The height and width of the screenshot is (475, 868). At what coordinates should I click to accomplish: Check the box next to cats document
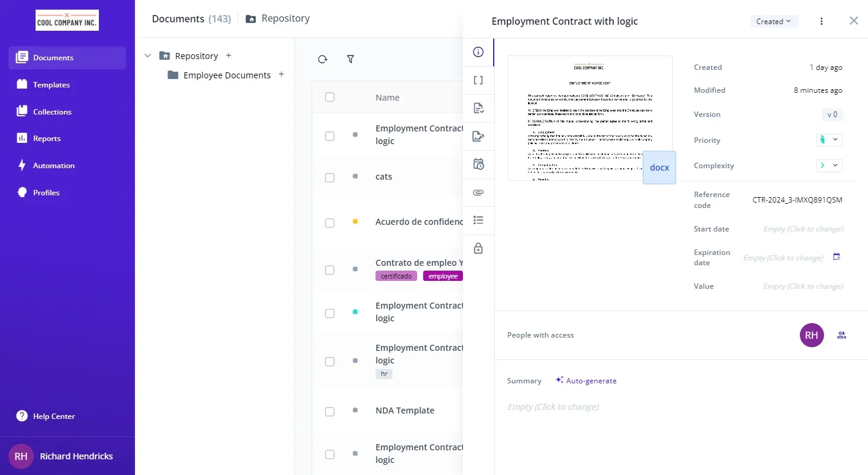click(330, 178)
